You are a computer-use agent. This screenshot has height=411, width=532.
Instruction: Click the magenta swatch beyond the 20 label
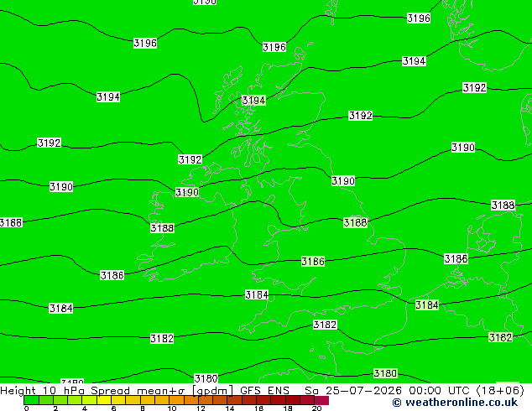point(321,400)
